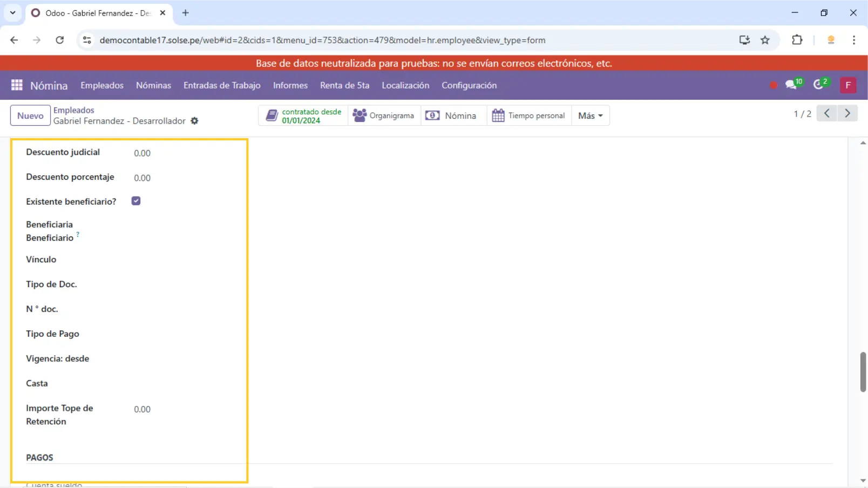Expand the Más dropdown

(x=590, y=116)
